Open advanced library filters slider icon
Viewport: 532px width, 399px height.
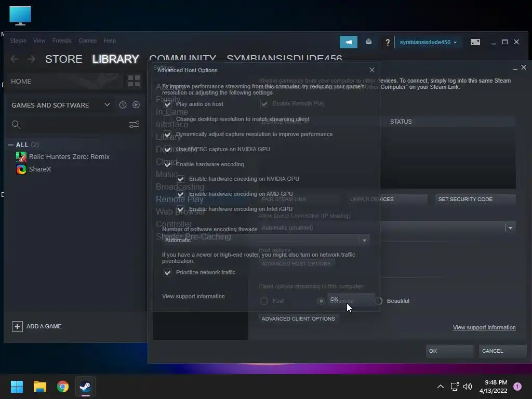[x=134, y=125]
